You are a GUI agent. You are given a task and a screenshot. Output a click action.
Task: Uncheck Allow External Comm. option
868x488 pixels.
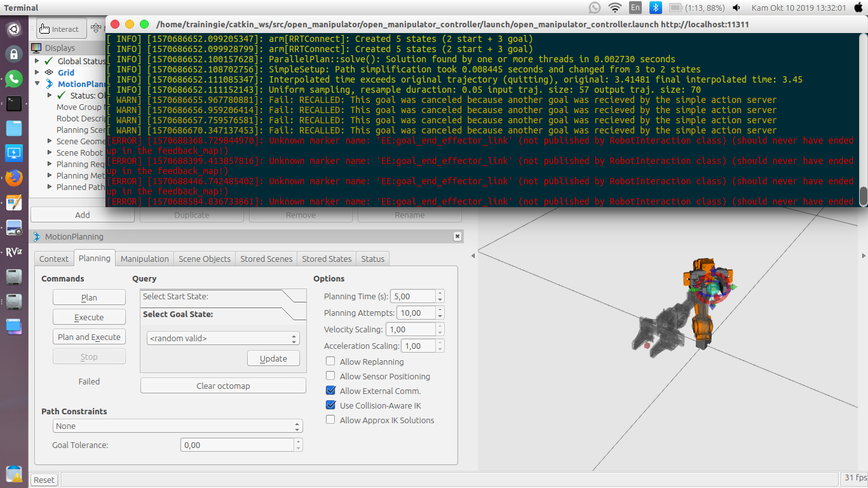tap(330, 391)
